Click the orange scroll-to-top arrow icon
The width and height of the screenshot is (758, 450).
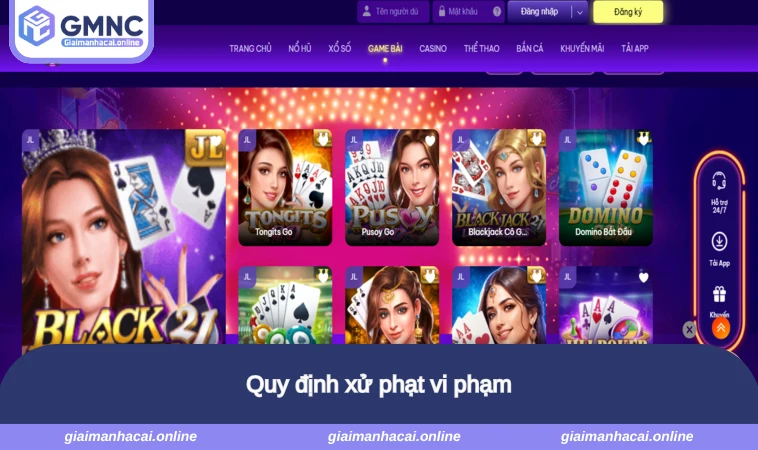(720, 328)
